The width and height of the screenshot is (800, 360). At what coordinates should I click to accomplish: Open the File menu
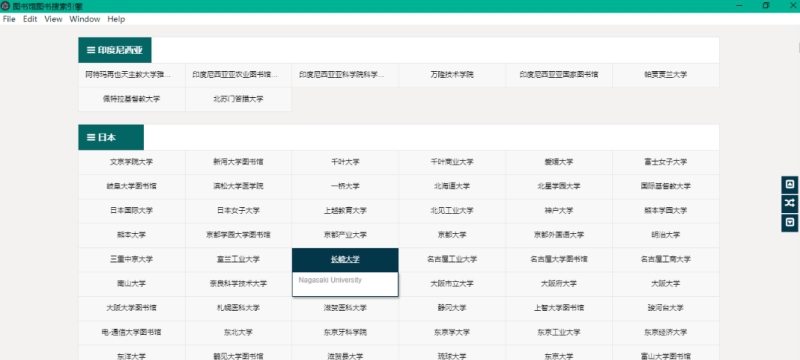(x=9, y=19)
